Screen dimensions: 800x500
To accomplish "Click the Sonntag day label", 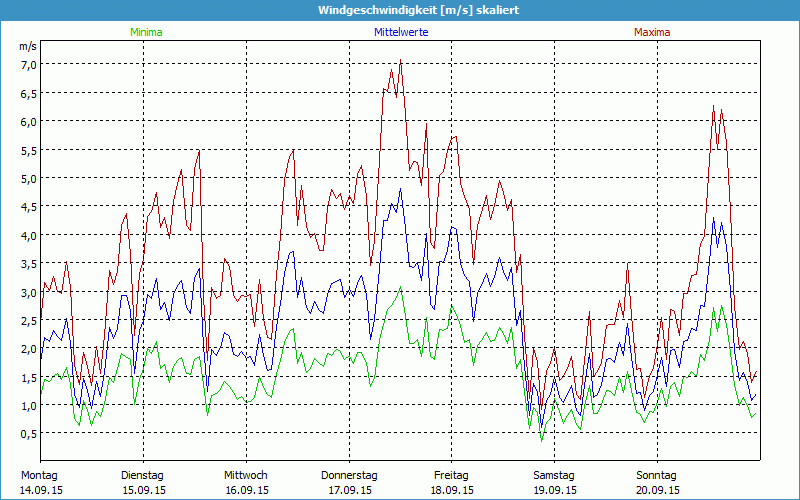I will 656,476.
